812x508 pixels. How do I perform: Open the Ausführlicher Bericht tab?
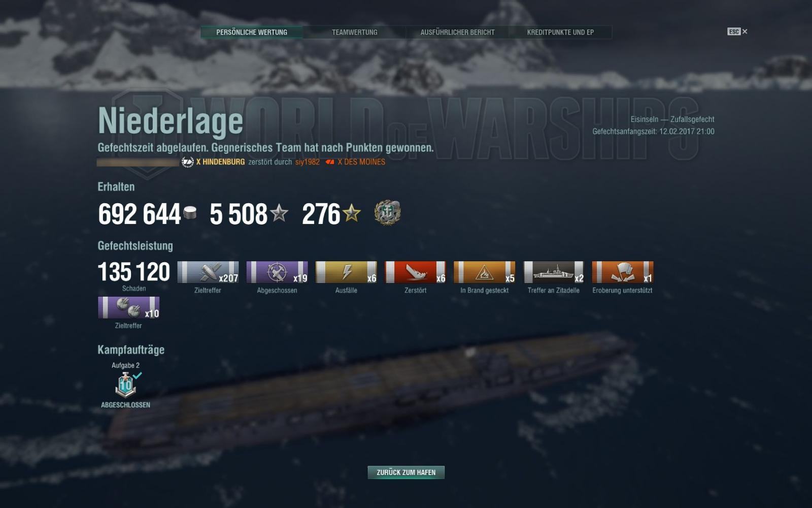pyautogui.click(x=457, y=32)
